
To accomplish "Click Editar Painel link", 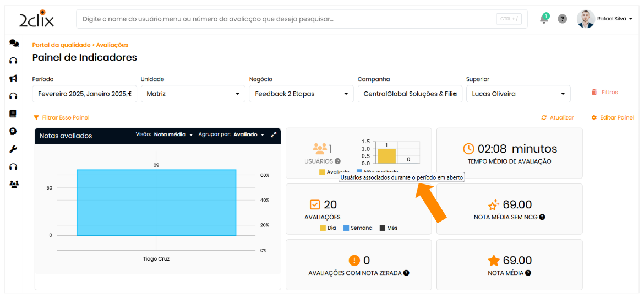I will 613,118.
